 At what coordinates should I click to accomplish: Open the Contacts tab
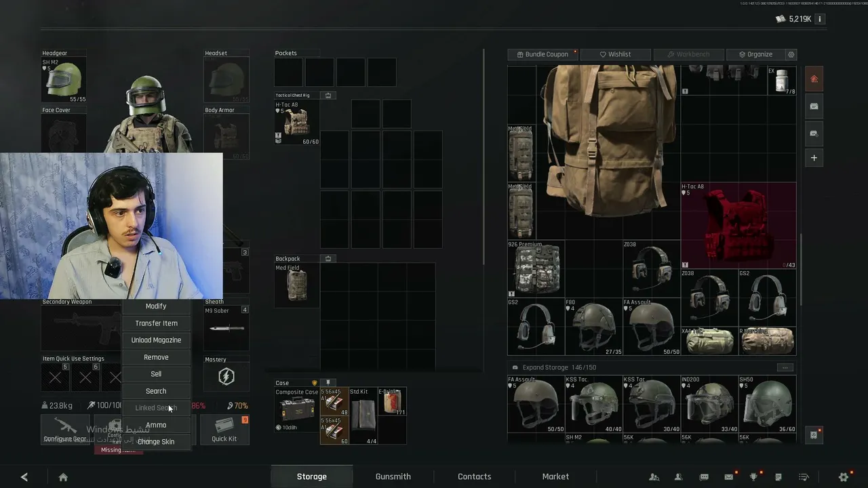pos(475,476)
